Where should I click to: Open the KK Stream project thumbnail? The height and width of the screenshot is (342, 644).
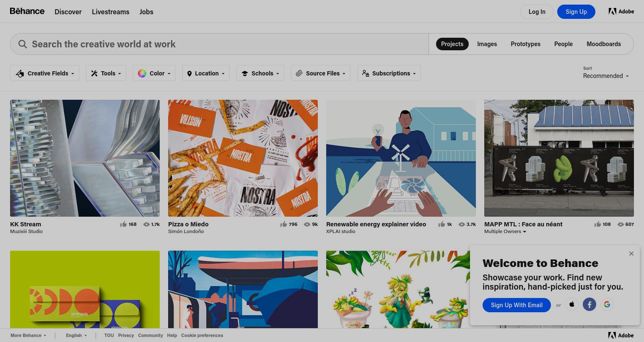click(85, 158)
